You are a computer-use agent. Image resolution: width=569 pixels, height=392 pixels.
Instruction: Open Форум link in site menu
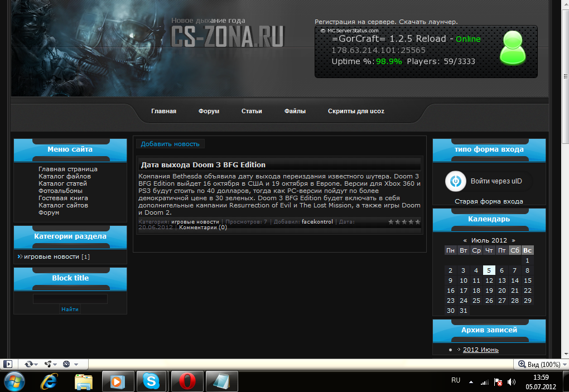pyautogui.click(x=49, y=212)
